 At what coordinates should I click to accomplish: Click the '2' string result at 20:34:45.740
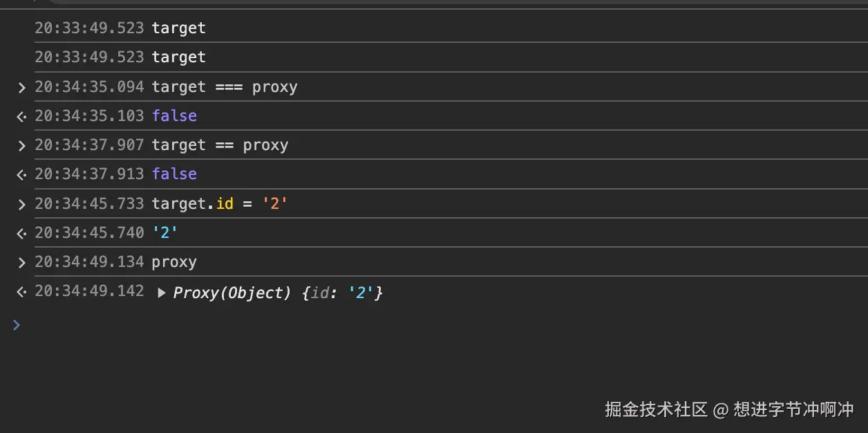pyautogui.click(x=164, y=233)
